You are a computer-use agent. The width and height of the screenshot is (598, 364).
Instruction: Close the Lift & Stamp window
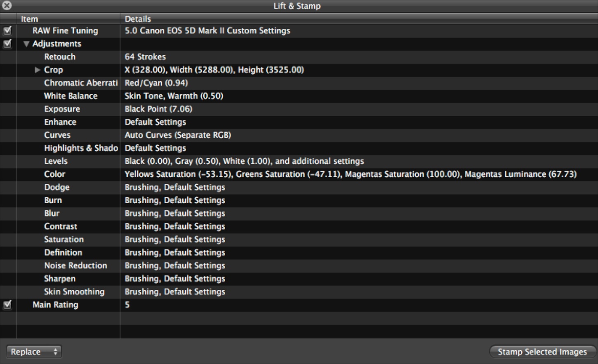click(x=7, y=6)
